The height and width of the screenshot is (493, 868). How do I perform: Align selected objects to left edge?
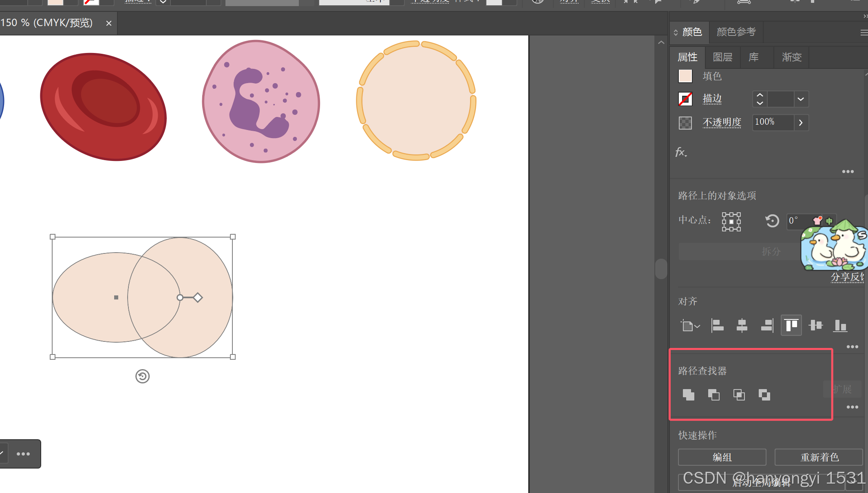click(717, 326)
